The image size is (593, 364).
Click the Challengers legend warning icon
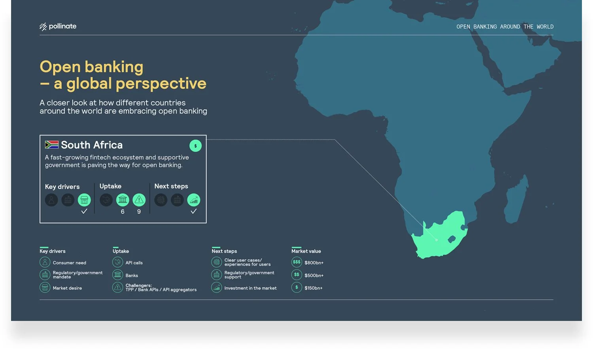click(118, 287)
